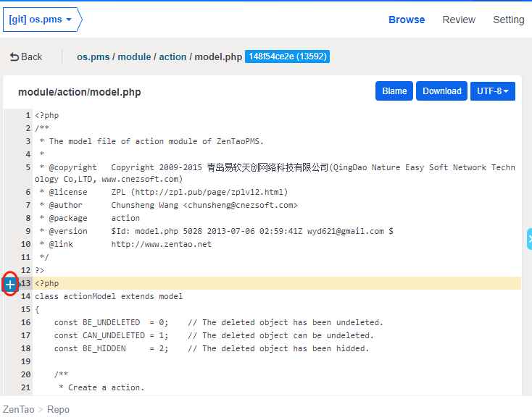Open os.pms in the breadcrumb path
Image resolution: width=532 pixels, height=420 pixels.
[x=93, y=56]
